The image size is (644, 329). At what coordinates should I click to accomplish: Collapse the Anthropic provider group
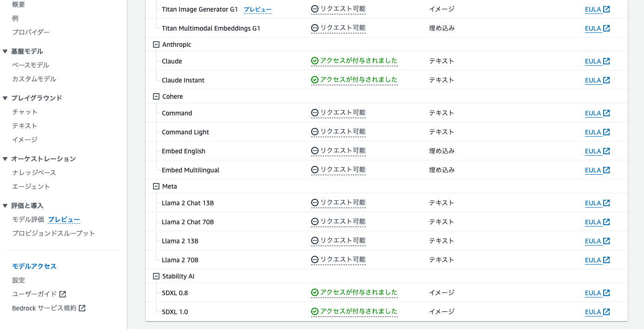[156, 44]
